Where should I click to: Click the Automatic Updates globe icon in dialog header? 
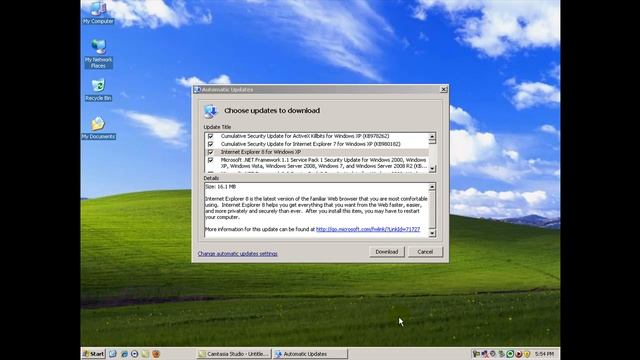[211, 111]
